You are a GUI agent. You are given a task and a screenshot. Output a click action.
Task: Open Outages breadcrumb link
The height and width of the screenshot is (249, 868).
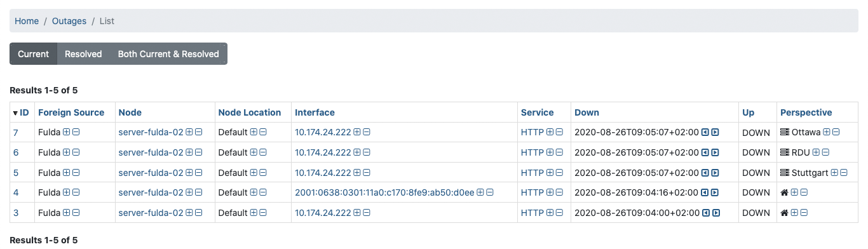[69, 21]
